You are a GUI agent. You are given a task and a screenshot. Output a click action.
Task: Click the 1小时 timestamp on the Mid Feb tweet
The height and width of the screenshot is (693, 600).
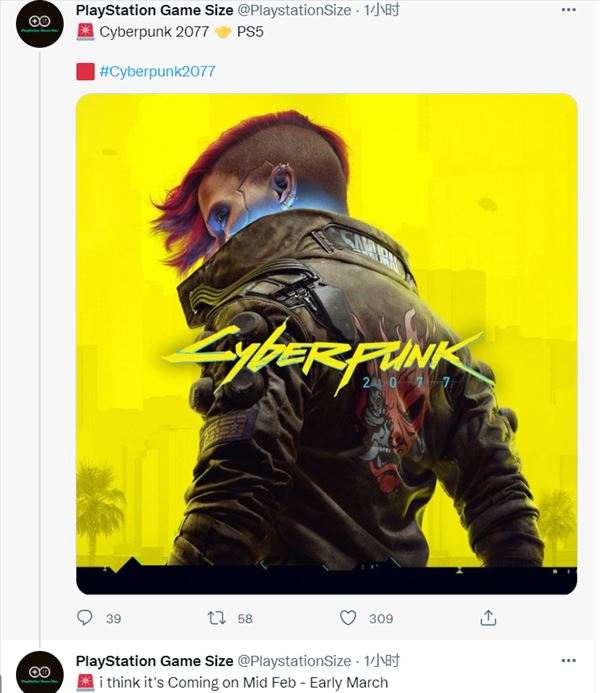[382, 660]
